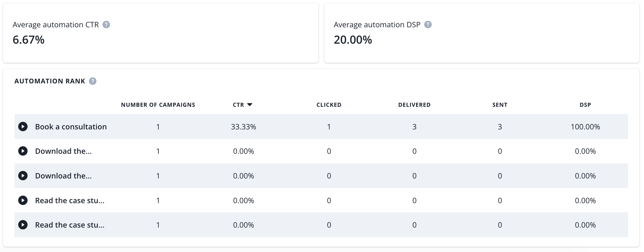The image size is (644, 252).
Task: Expand the first Download the… row arrow
Action: (x=23, y=151)
